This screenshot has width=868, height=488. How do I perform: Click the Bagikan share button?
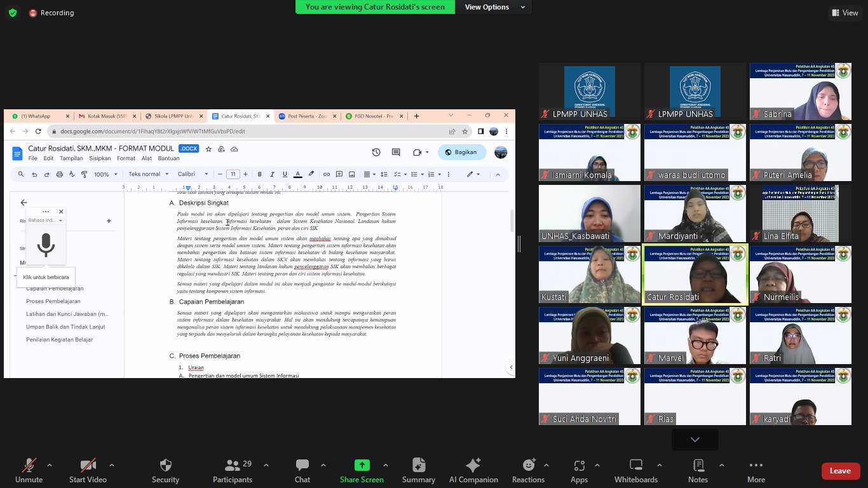461,152
